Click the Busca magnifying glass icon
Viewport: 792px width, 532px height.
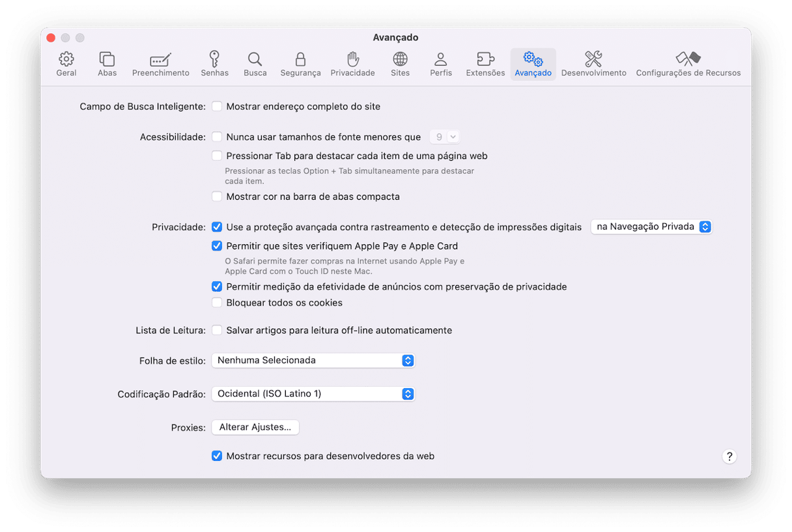point(255,59)
